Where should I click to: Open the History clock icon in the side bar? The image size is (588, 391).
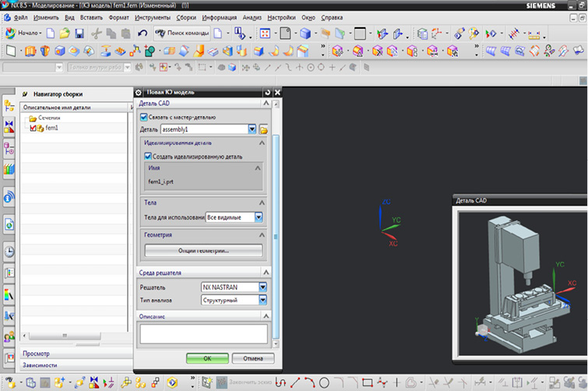coord(9,252)
